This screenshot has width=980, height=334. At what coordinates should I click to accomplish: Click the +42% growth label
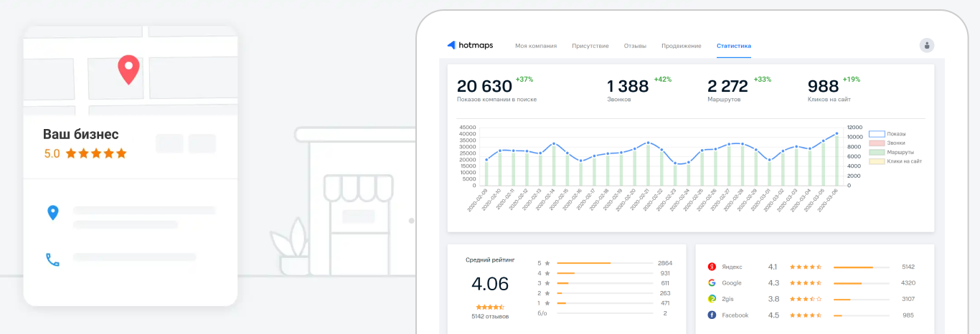pos(662,79)
